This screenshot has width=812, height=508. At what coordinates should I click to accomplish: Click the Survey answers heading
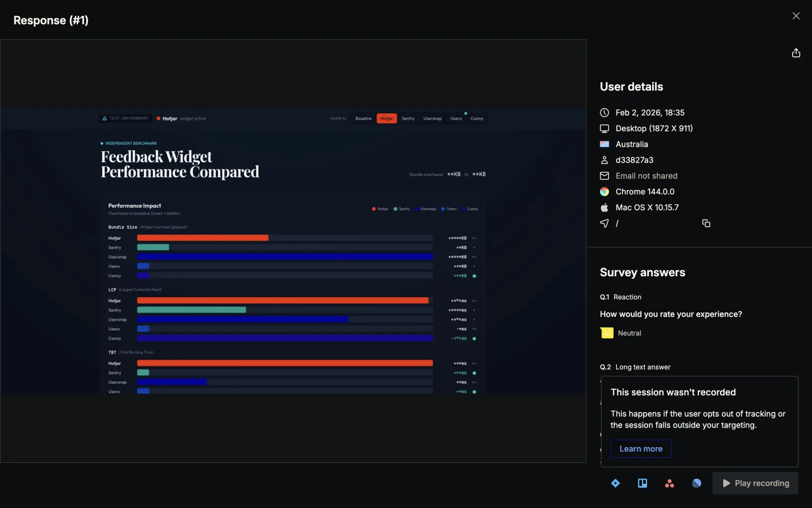tap(642, 272)
